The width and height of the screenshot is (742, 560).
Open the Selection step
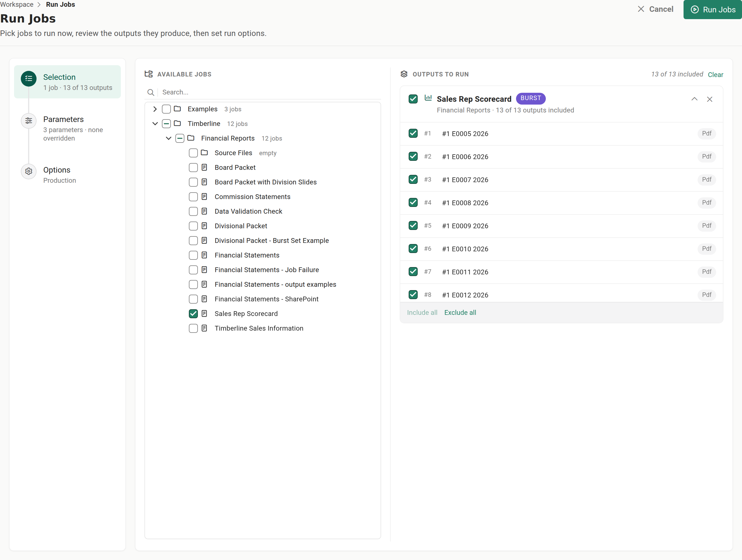[x=67, y=82]
